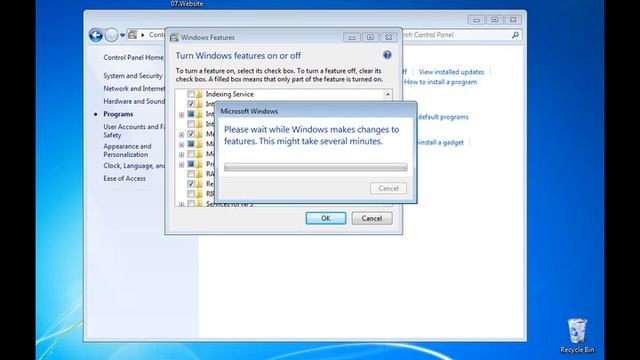The height and width of the screenshot is (360, 640).
Task: Open Appearance and Personalization category
Action: pos(127,150)
